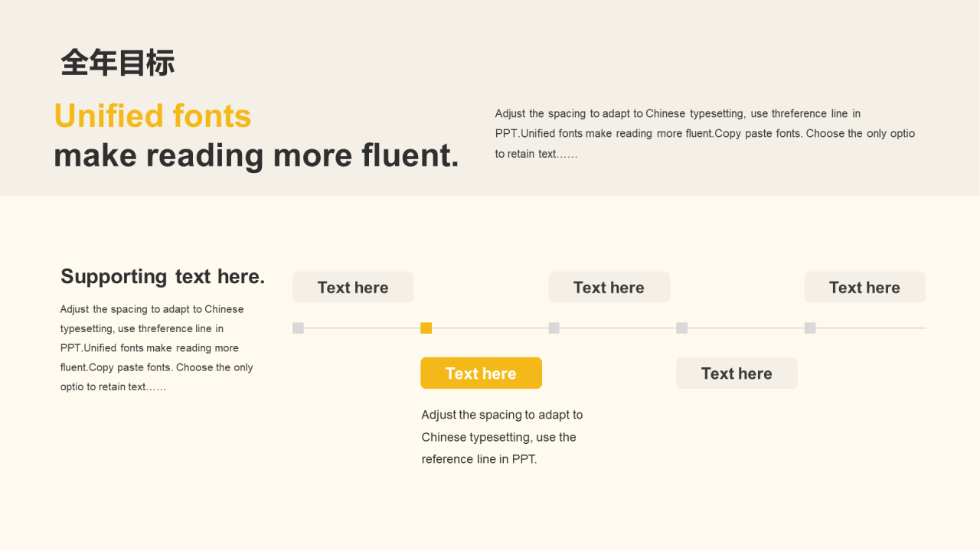Select the 'Text here' label above first marker
This screenshot has width=980, height=551.
[x=353, y=287]
